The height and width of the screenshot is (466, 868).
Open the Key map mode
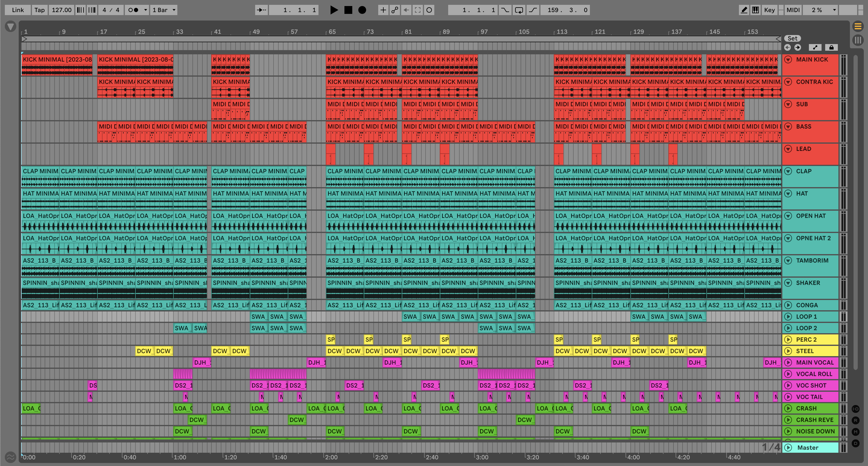769,10
